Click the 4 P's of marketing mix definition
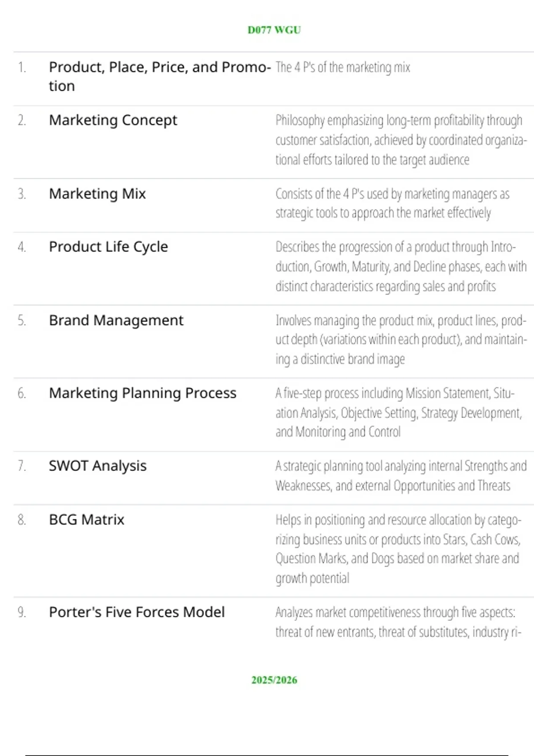534x756 pixels. coord(343,67)
